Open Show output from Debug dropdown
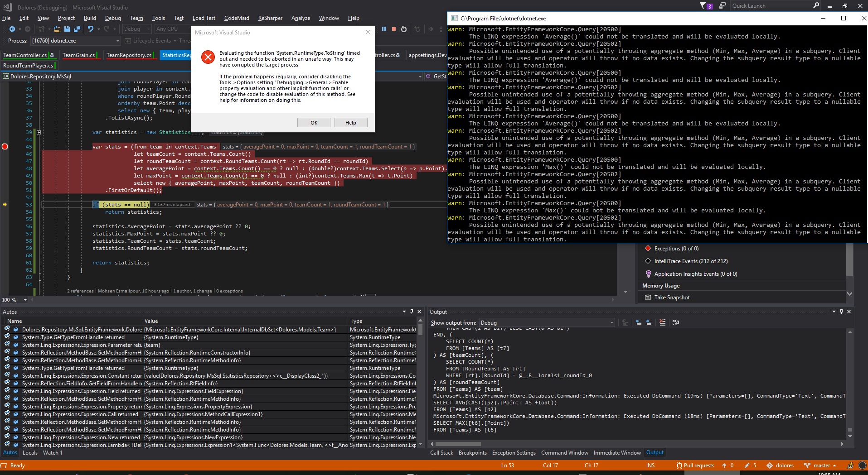Screen dimensions: 868x475 548,323
